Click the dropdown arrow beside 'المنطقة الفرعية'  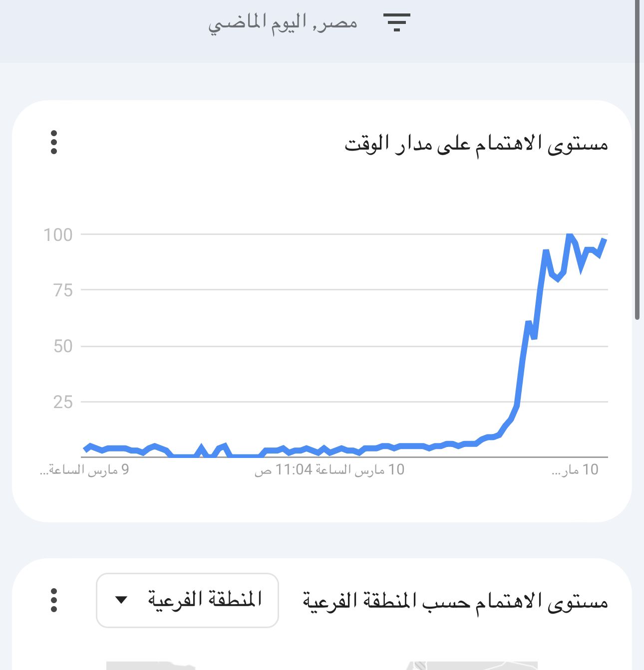click(x=121, y=600)
